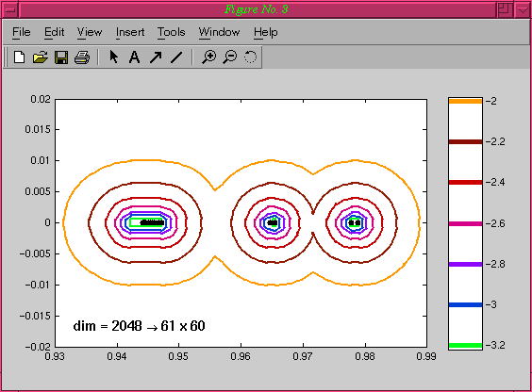Screen dimensions: 532x392
Task: Activate the Insert Line tool
Action: coord(176,57)
